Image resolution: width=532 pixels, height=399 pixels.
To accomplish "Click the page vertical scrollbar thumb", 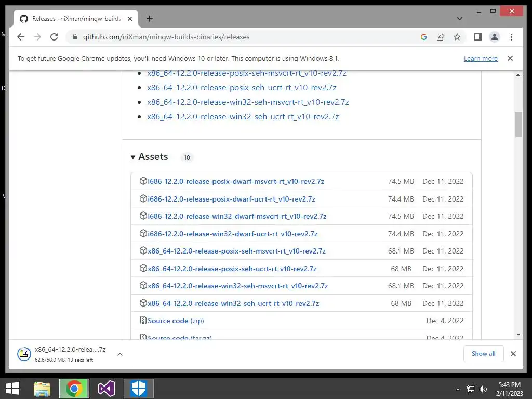I will coord(518,125).
